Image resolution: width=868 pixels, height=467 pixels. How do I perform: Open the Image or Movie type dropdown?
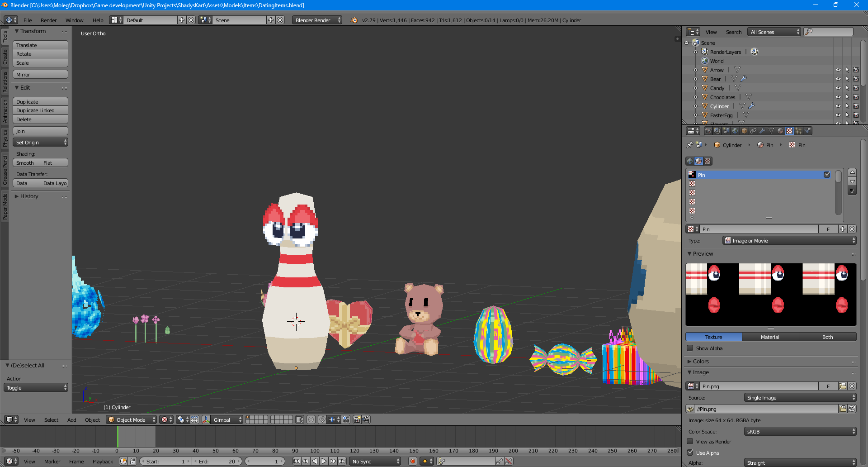pos(789,240)
